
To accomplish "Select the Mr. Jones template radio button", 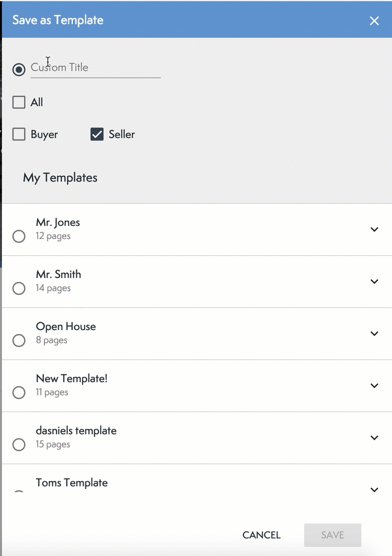I will [19, 236].
